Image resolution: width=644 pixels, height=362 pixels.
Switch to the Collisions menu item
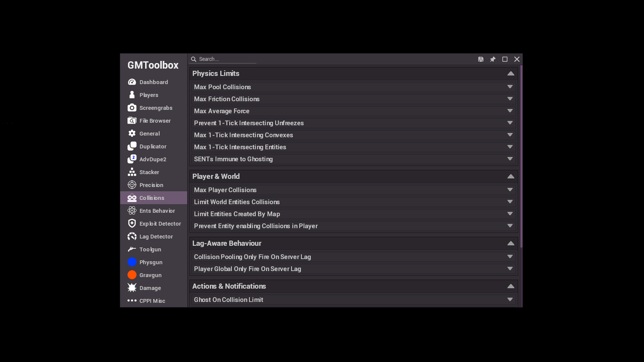[154, 198]
